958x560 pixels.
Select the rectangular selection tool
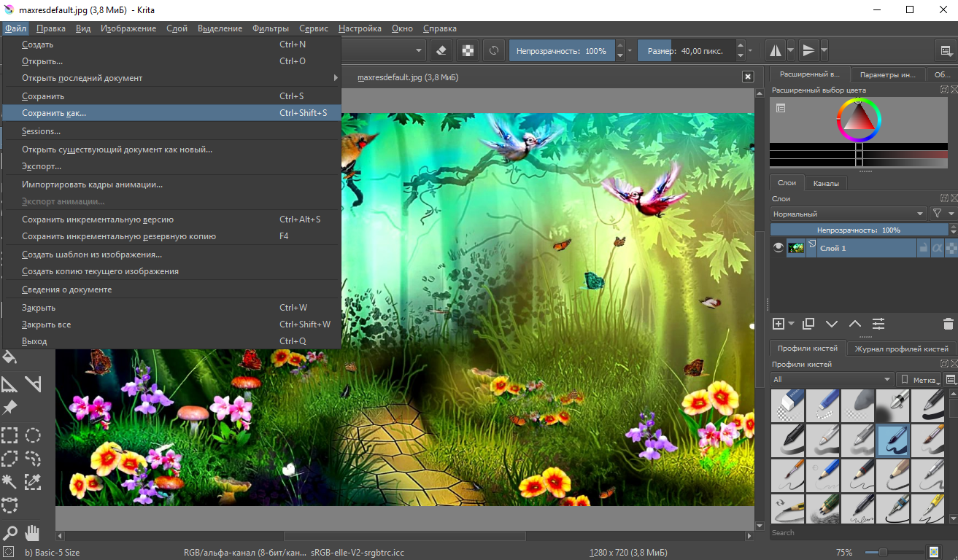click(x=9, y=436)
